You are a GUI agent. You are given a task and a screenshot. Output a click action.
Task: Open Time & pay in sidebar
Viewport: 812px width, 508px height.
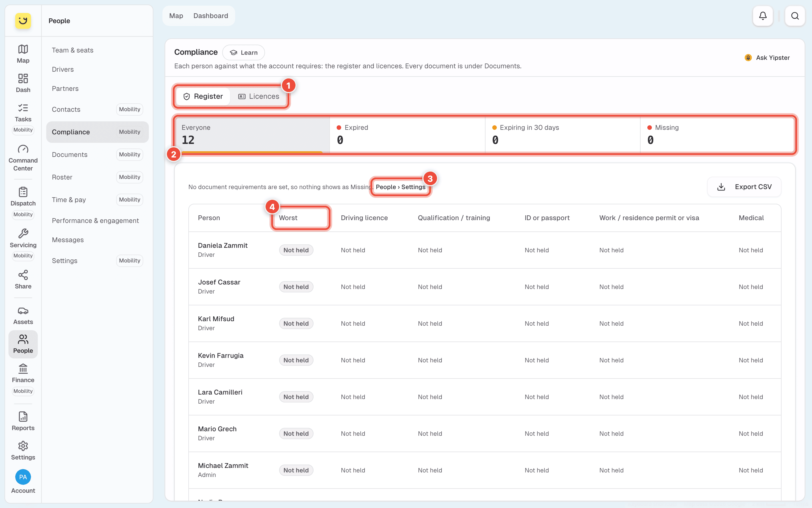click(97, 200)
